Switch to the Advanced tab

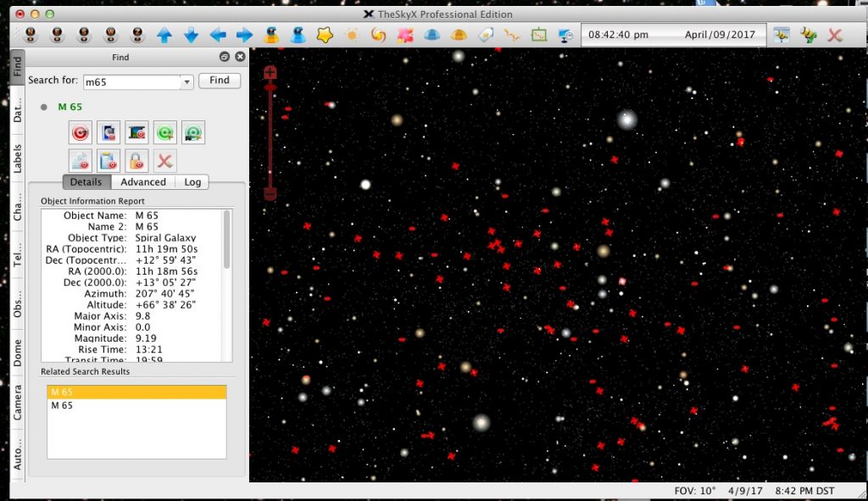pyautogui.click(x=143, y=181)
